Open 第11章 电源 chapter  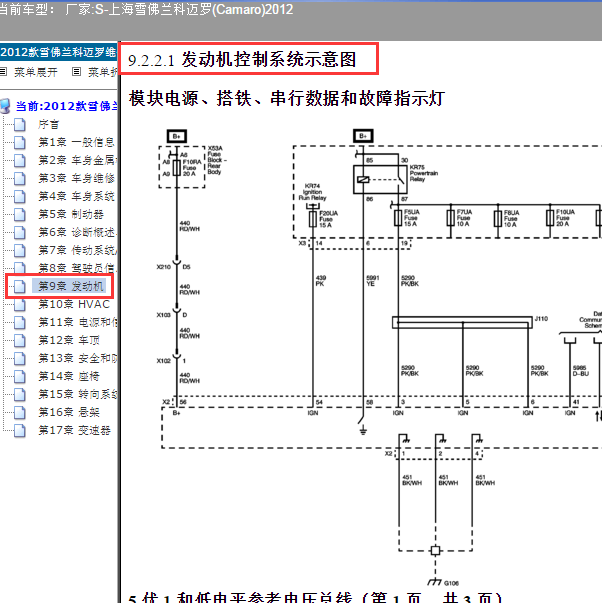pyautogui.click(x=77, y=323)
